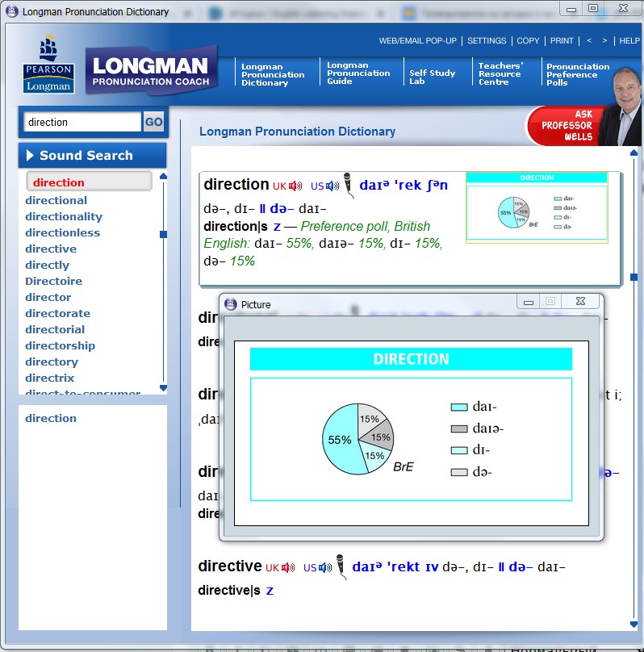Open Longman Pronunciation Guide tab
This screenshot has height=652, width=644.
358,73
